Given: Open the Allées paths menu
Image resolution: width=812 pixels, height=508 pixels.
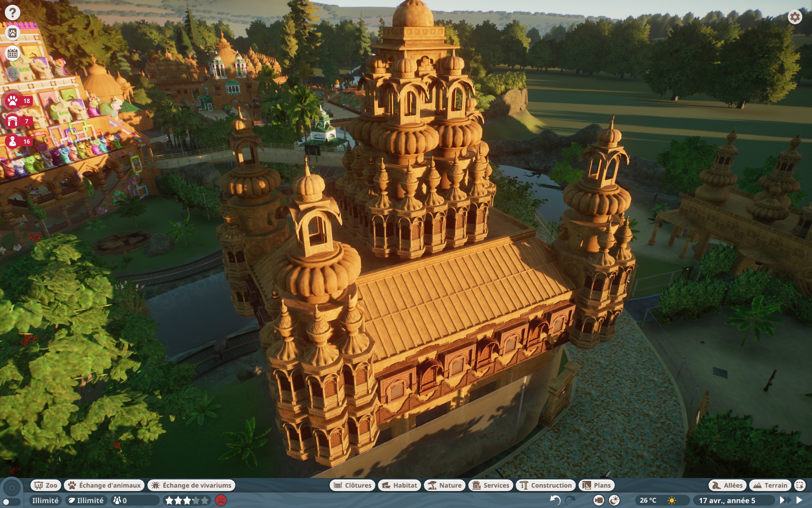Looking at the screenshot, I should [x=727, y=485].
